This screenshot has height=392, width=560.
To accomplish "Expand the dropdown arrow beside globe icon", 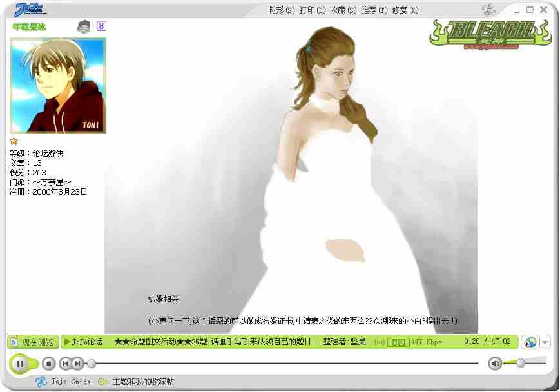I will click(545, 342).
